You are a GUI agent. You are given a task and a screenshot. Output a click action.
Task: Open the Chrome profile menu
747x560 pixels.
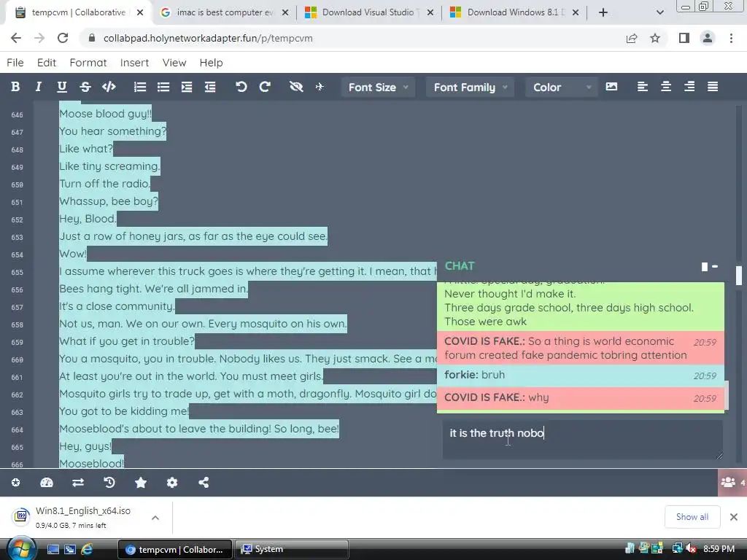click(708, 38)
